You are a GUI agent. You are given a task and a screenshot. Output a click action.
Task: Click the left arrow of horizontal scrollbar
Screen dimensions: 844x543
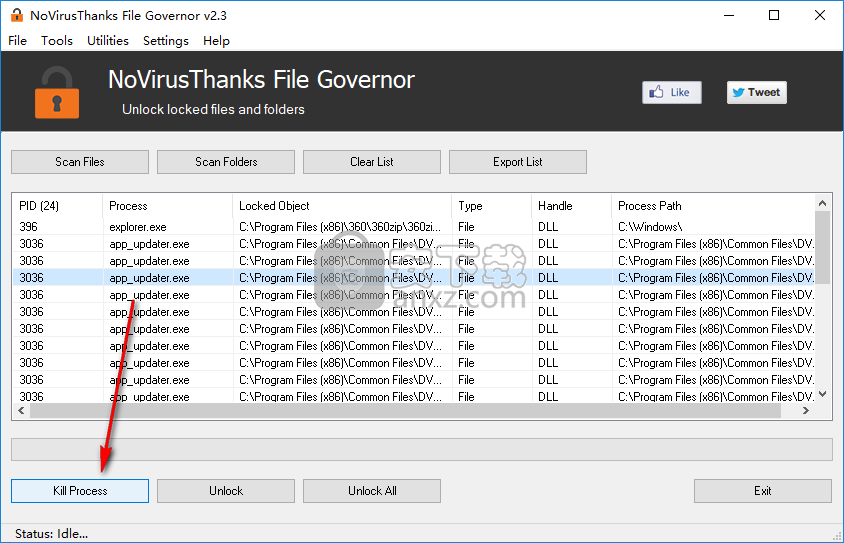(x=21, y=411)
